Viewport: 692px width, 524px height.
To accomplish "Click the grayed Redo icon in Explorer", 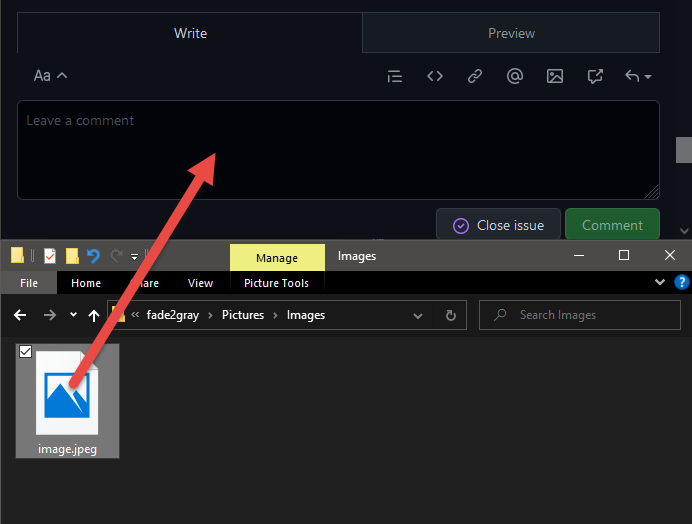I will click(x=117, y=256).
